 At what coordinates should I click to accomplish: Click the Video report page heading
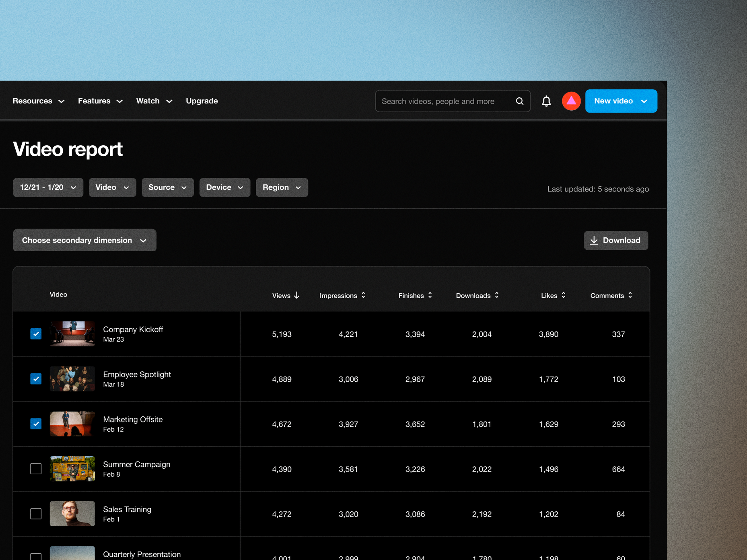pos(68,149)
